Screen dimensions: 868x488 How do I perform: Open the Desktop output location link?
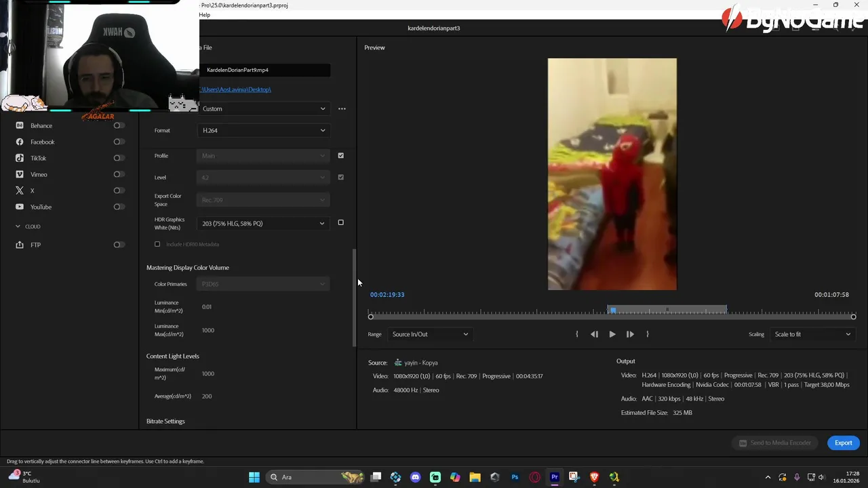click(x=235, y=89)
